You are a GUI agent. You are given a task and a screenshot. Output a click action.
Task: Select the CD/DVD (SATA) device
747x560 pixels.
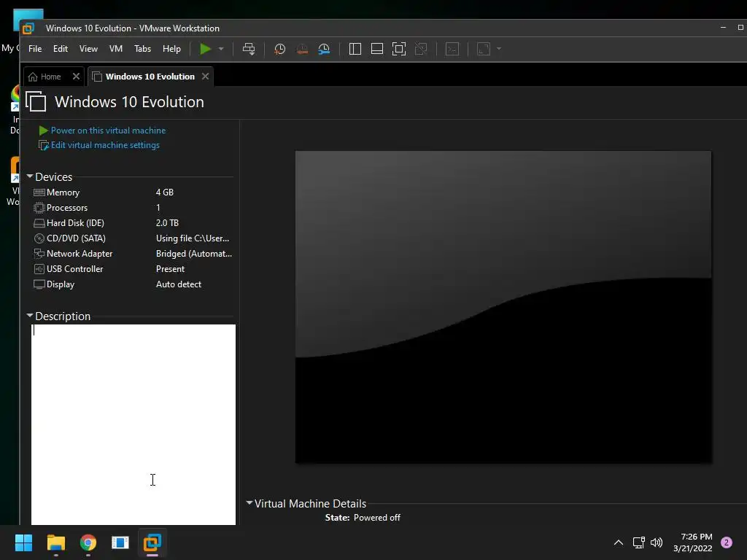click(133, 238)
